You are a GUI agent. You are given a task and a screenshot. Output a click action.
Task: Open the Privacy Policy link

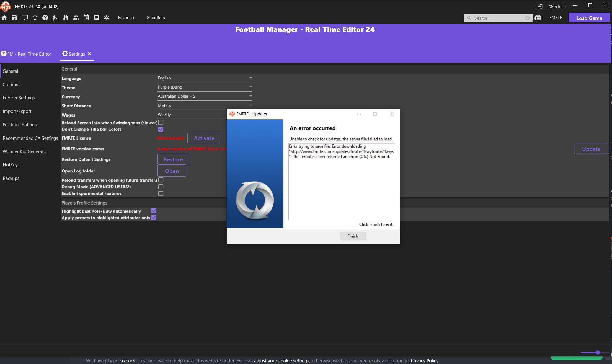pyautogui.click(x=425, y=361)
